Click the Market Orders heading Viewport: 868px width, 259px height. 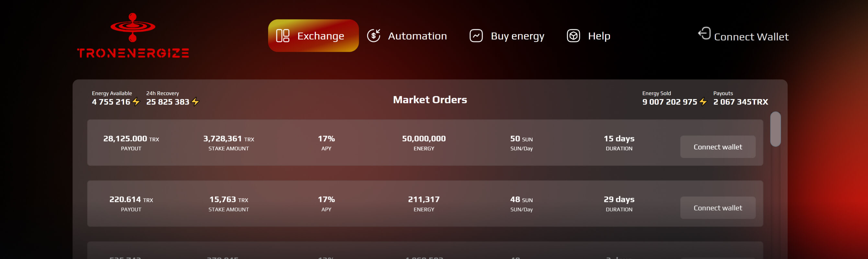click(x=429, y=100)
